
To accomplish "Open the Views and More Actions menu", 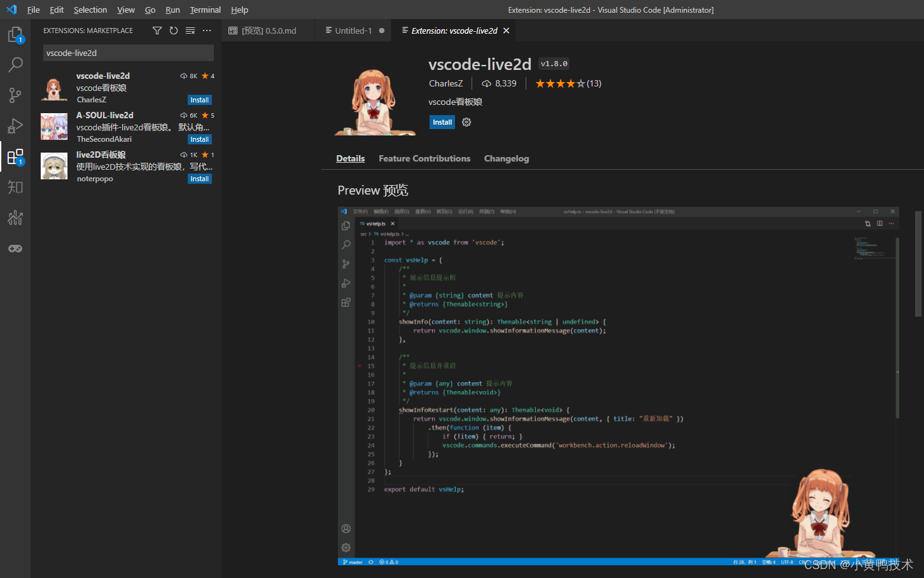I will [206, 30].
